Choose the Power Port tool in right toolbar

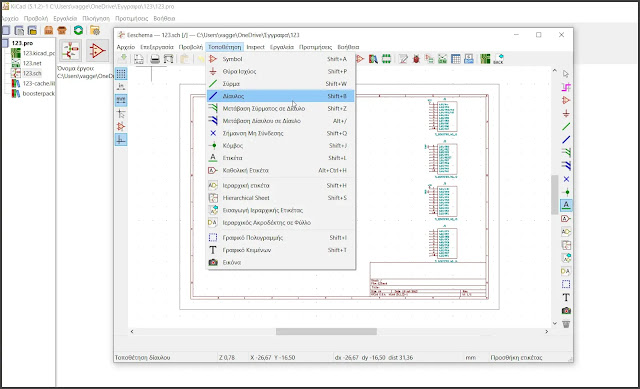pyautogui.click(x=566, y=113)
